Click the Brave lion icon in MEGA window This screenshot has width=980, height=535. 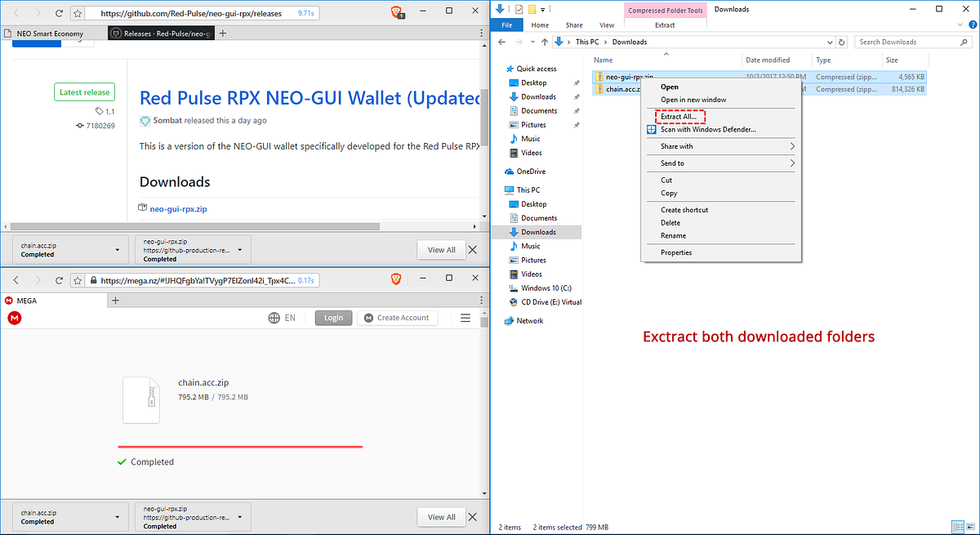click(x=396, y=279)
